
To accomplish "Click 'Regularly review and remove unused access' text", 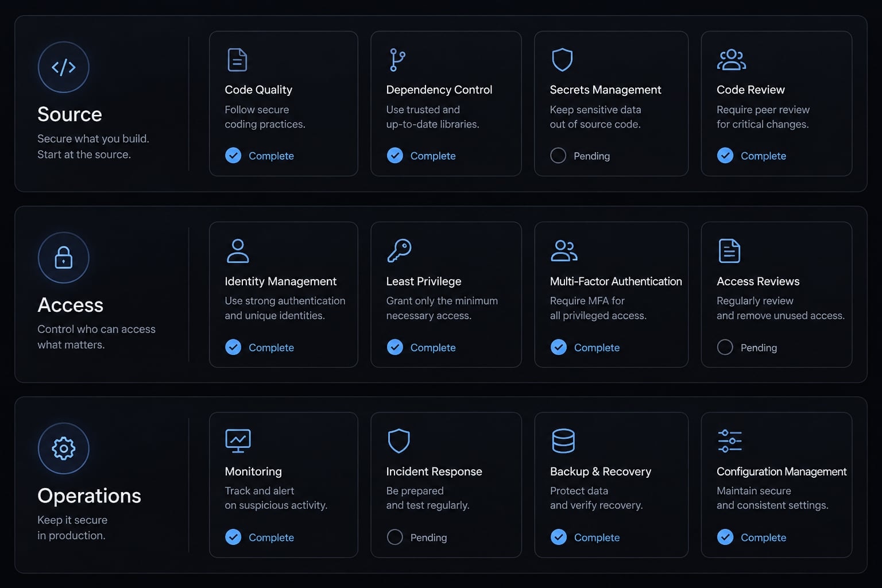I will point(780,308).
